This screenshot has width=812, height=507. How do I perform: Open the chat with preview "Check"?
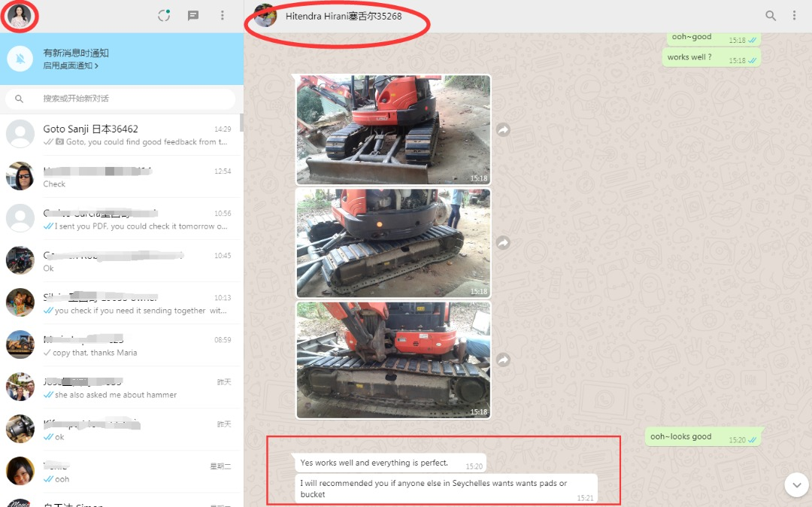[122, 177]
